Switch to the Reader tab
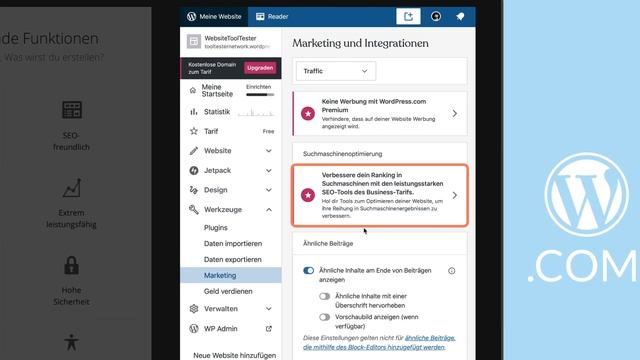Viewport: 640px width, 360px height. (272, 16)
